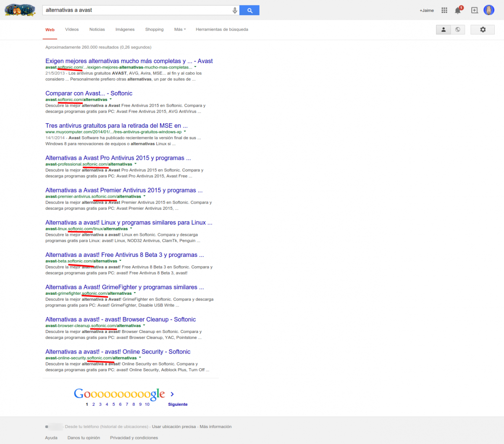Click 'Usar ubicación precisa' link

pos(174,427)
